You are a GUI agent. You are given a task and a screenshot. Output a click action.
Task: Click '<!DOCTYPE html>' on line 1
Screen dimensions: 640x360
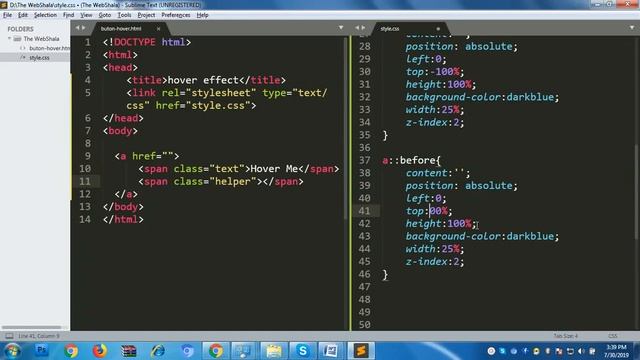(147, 42)
